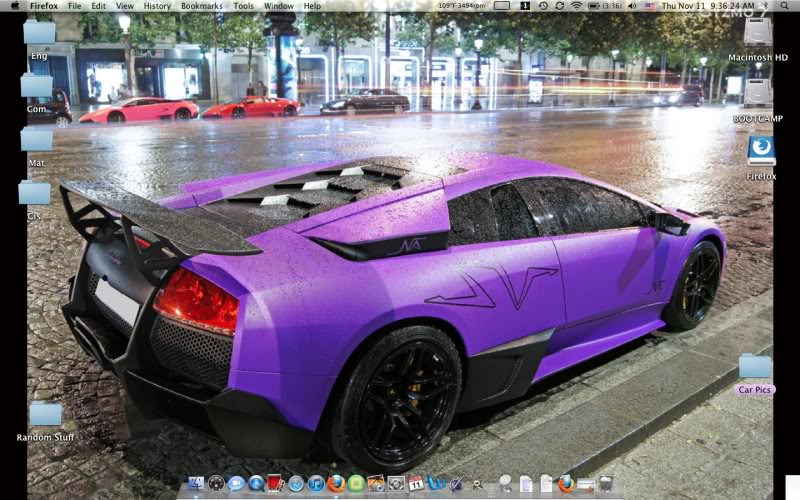Screen dimensions: 800x500
Task: Open the gray gear icon left of iCal
Action: click(x=396, y=484)
